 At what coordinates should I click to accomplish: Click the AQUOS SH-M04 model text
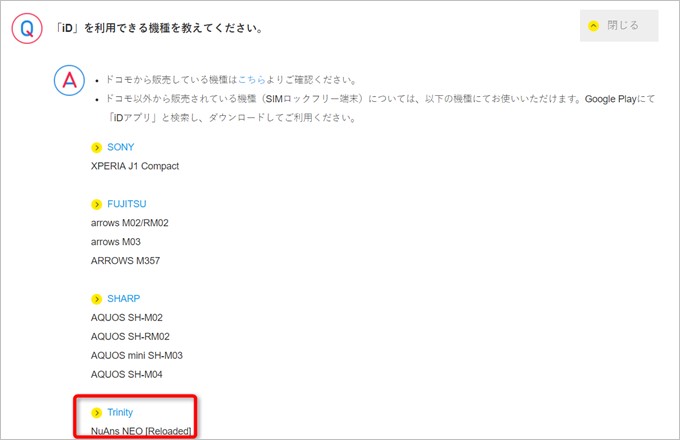pos(126,374)
